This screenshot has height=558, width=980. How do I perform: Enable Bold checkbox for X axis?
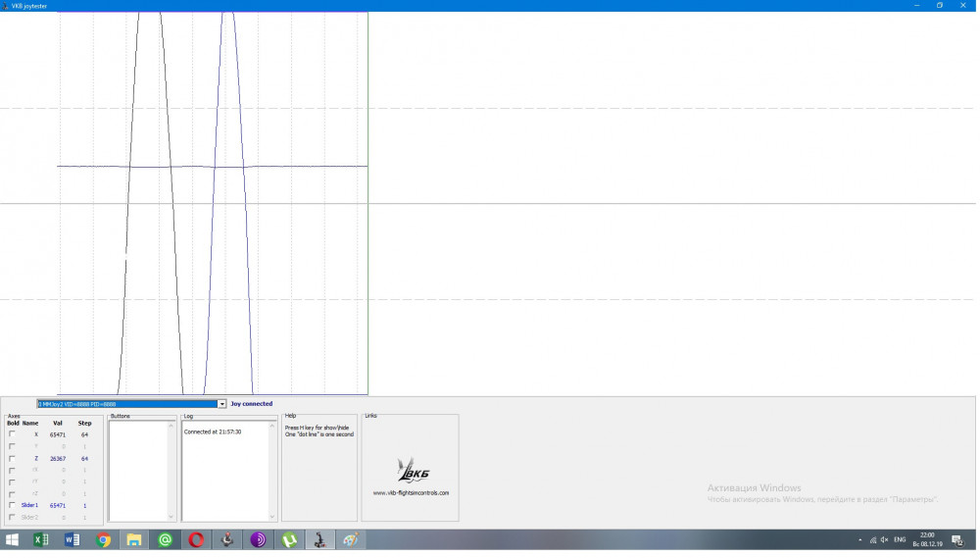[12, 434]
